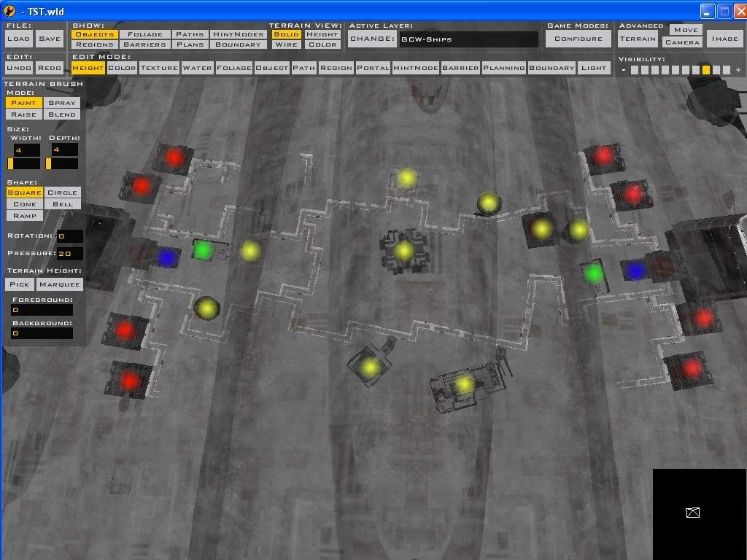Image resolution: width=747 pixels, height=560 pixels.
Task: Choose Square brush shape
Action: [x=24, y=192]
